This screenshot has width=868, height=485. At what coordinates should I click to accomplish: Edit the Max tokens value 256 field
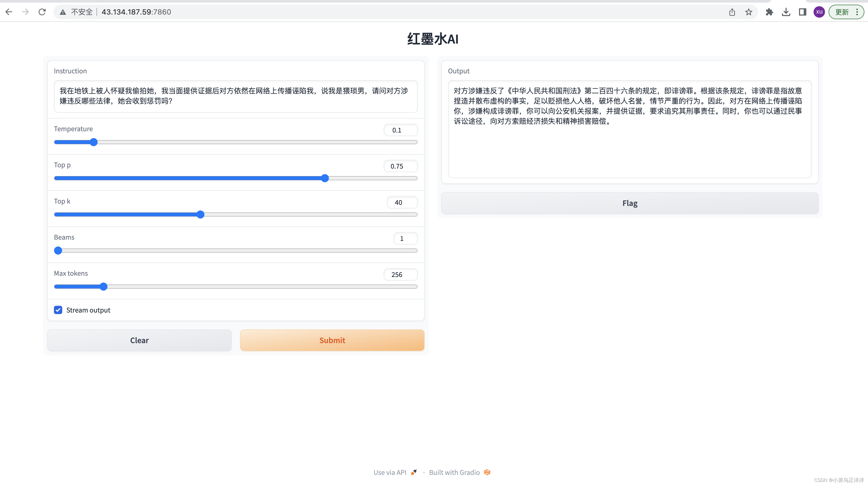pos(400,275)
